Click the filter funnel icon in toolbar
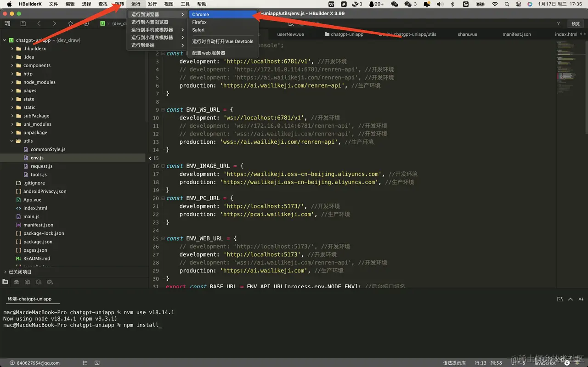 [559, 23]
